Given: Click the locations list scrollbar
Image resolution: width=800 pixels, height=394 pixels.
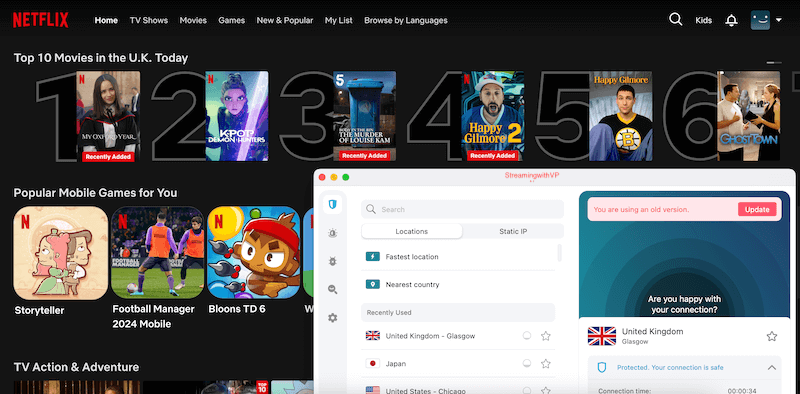Looking at the screenshot, I should click(x=559, y=253).
